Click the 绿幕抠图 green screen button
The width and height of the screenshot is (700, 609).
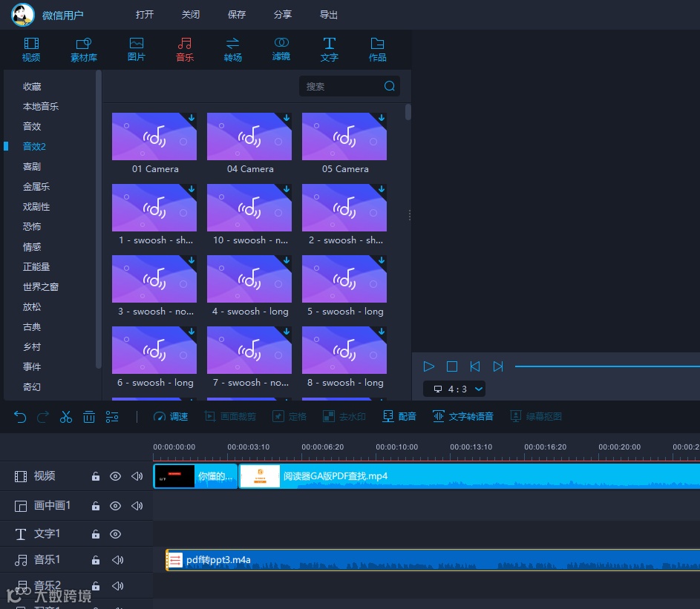(x=536, y=417)
